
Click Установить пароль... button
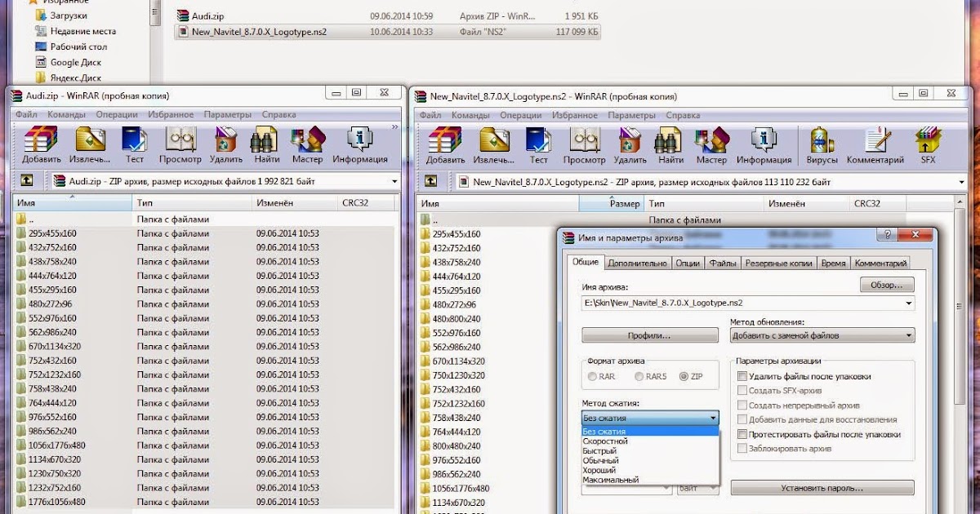822,488
